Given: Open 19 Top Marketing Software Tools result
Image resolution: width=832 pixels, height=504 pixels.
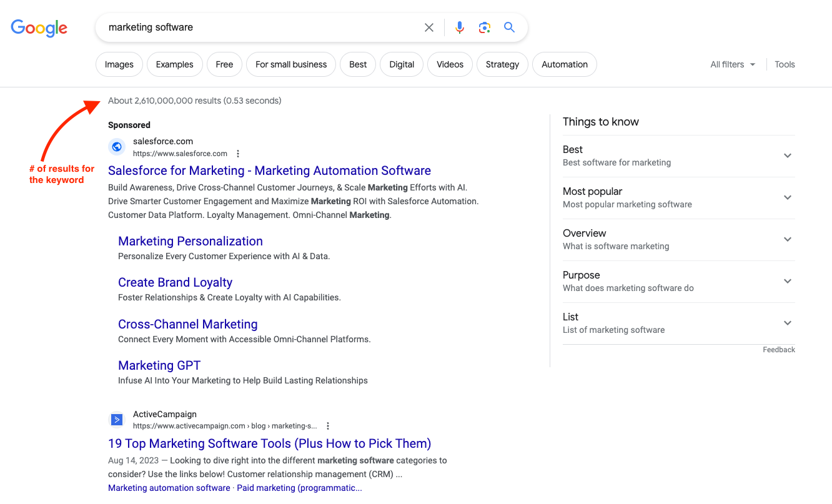Looking at the screenshot, I should 269,443.
